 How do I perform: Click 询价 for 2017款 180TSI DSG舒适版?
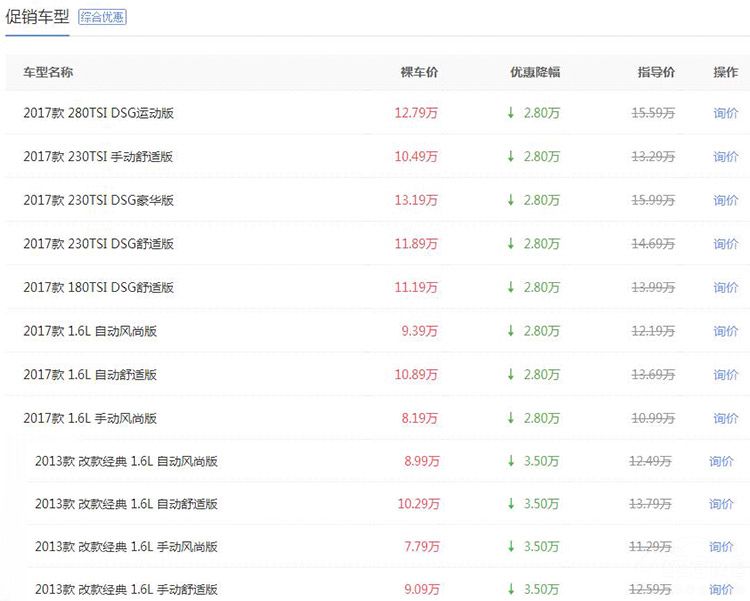[725, 288]
